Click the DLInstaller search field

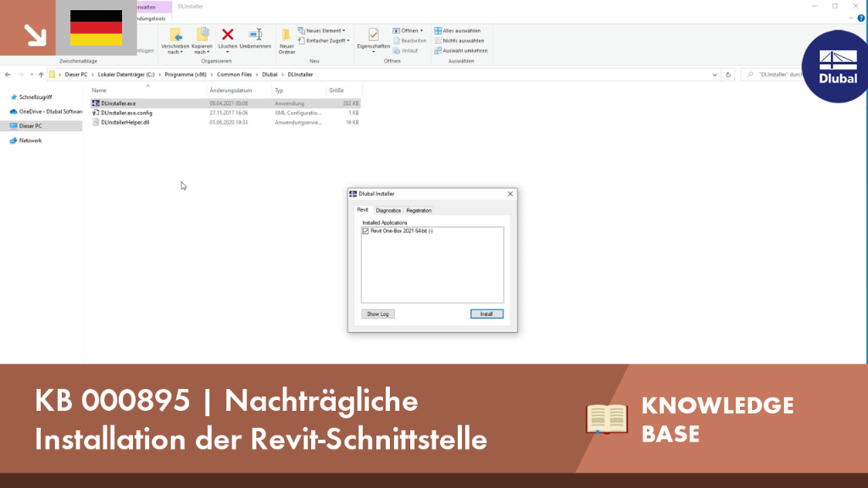click(x=775, y=75)
